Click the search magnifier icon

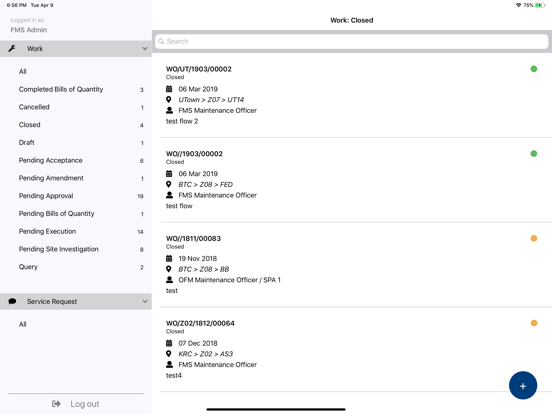pyautogui.click(x=161, y=41)
